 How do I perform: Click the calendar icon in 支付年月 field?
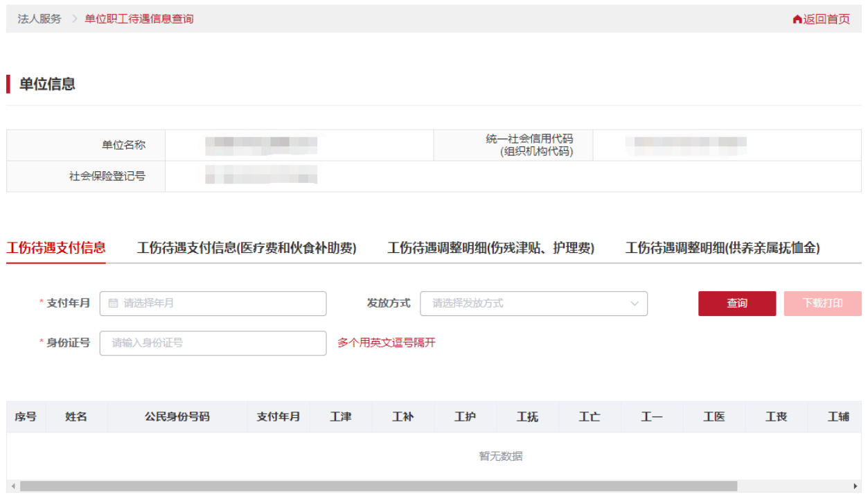pyautogui.click(x=113, y=304)
